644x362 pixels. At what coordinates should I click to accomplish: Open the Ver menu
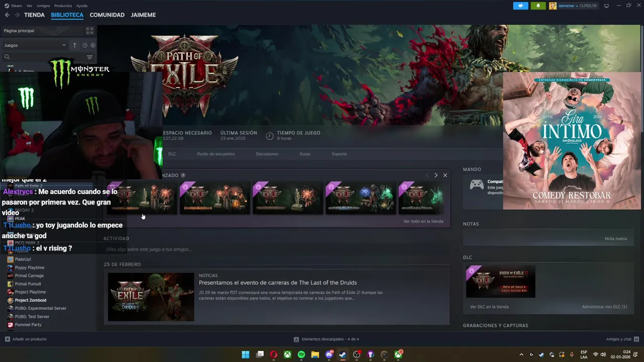click(x=29, y=6)
